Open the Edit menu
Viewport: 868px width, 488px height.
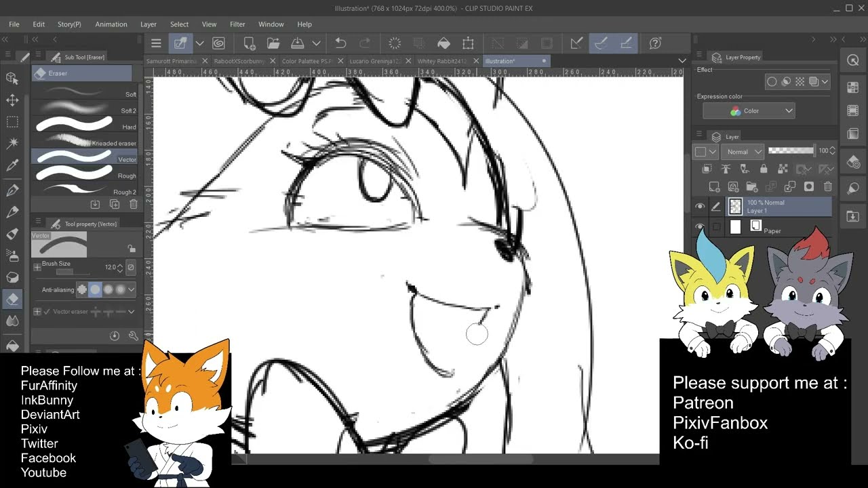click(39, 24)
